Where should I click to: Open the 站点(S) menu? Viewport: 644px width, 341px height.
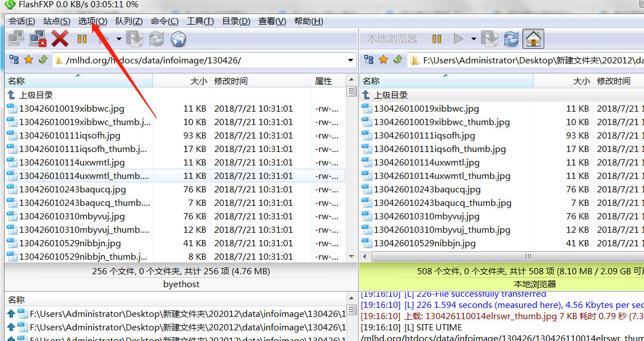[57, 21]
